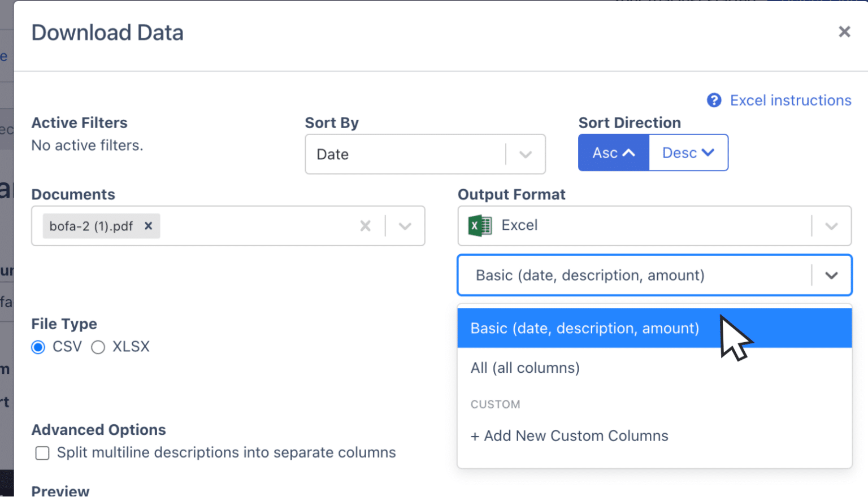Remove the bofa-2 (1).pdf document chip

147,225
